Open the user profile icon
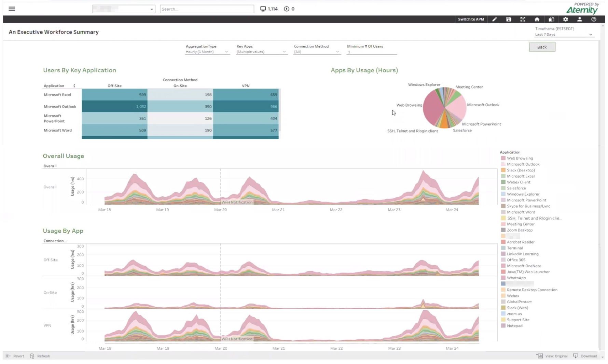Screen dimensions: 608x364 click(580, 19)
